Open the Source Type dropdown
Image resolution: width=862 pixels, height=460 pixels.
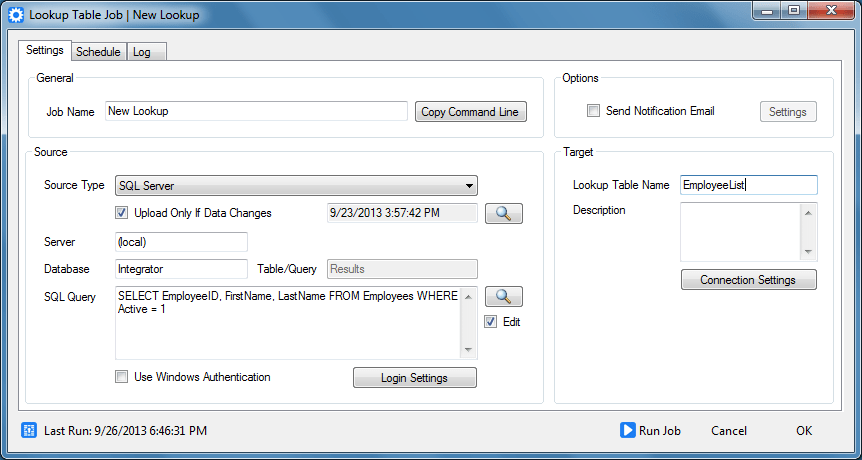point(296,186)
